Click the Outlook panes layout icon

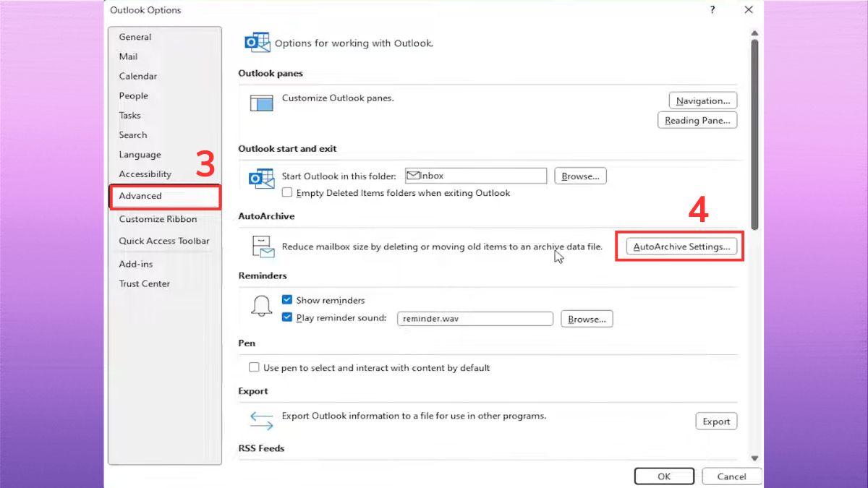pos(261,103)
